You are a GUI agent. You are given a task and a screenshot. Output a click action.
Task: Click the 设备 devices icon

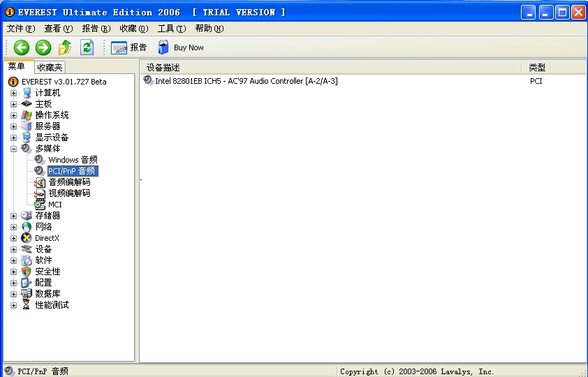point(27,249)
